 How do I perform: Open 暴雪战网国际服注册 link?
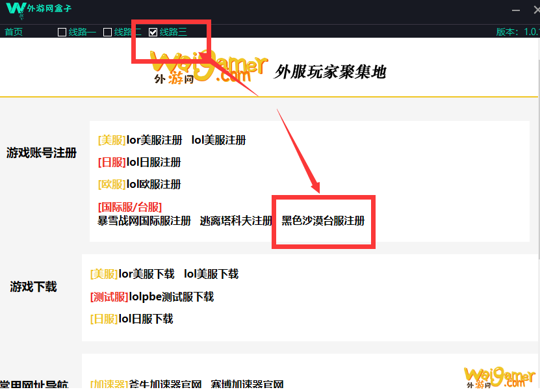coord(144,221)
